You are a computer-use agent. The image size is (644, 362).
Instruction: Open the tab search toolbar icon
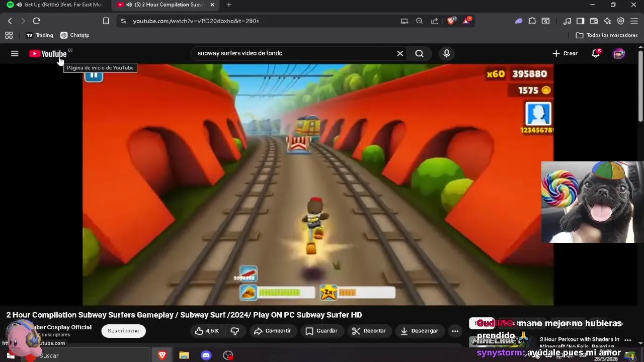point(546,21)
